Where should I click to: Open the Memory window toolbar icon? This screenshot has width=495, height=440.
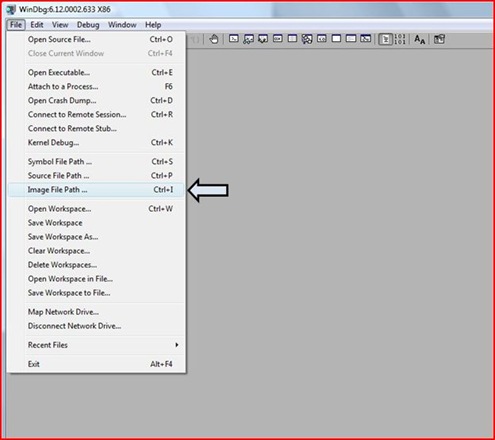292,39
